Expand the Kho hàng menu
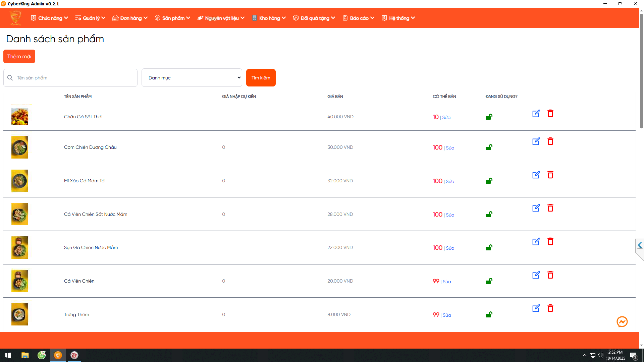This screenshot has width=644, height=362. 269,18
